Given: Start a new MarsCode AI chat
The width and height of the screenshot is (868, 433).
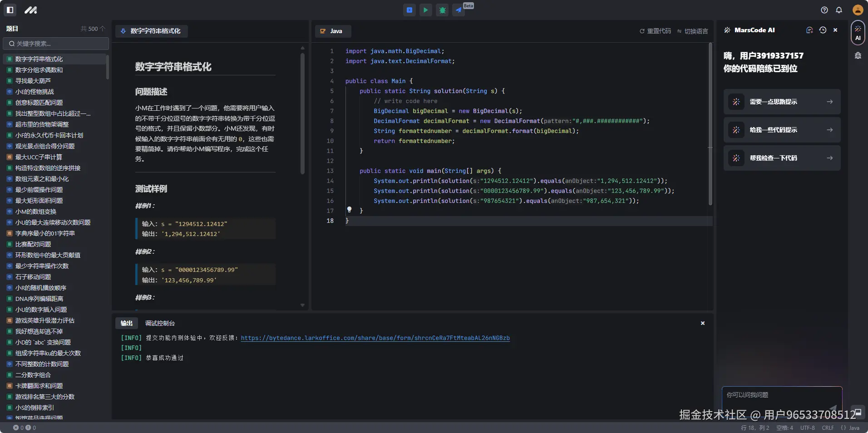Looking at the screenshot, I should (809, 30).
